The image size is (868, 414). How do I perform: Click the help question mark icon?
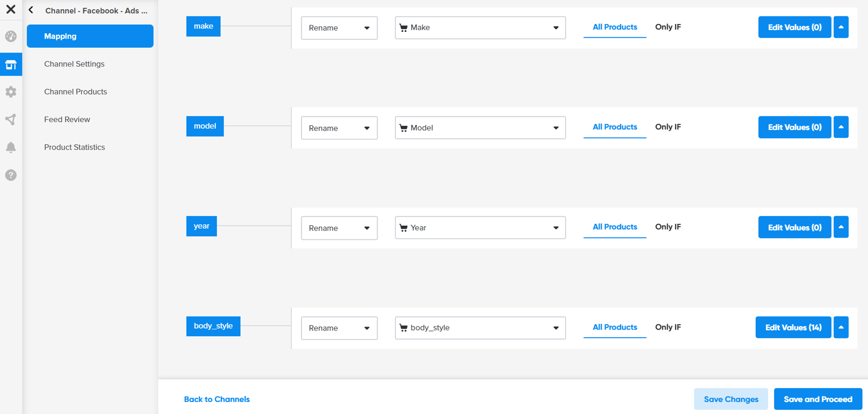[11, 175]
